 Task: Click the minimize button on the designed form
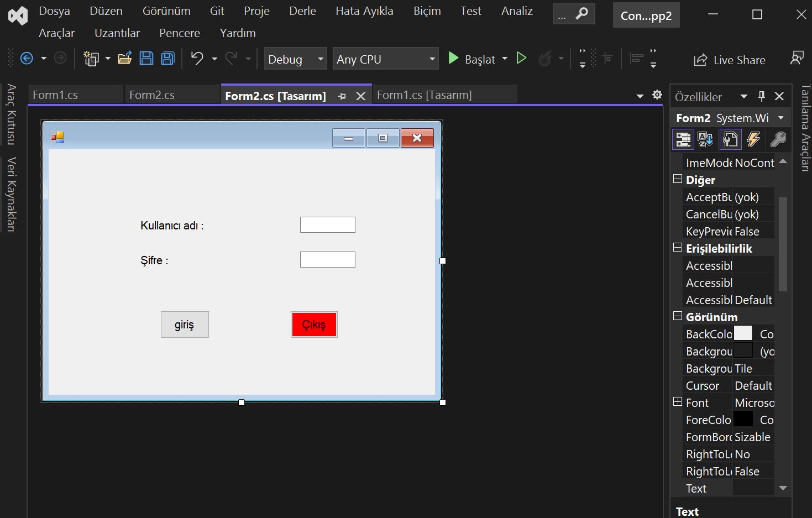pos(349,138)
